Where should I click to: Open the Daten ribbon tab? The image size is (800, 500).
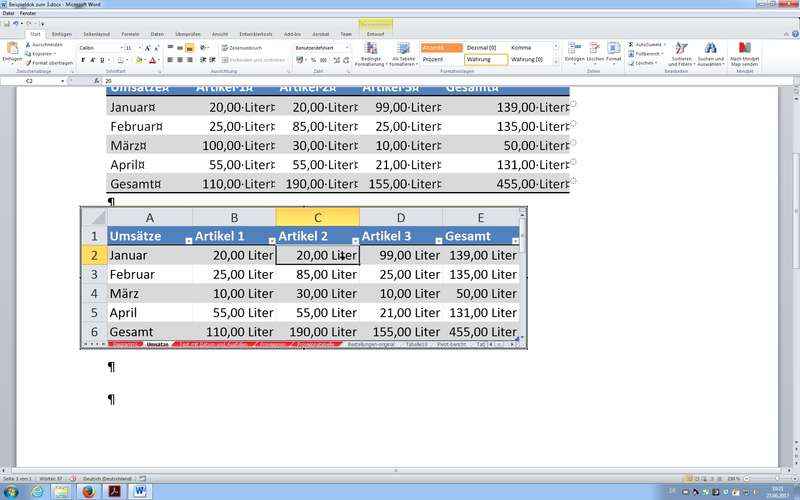157,34
